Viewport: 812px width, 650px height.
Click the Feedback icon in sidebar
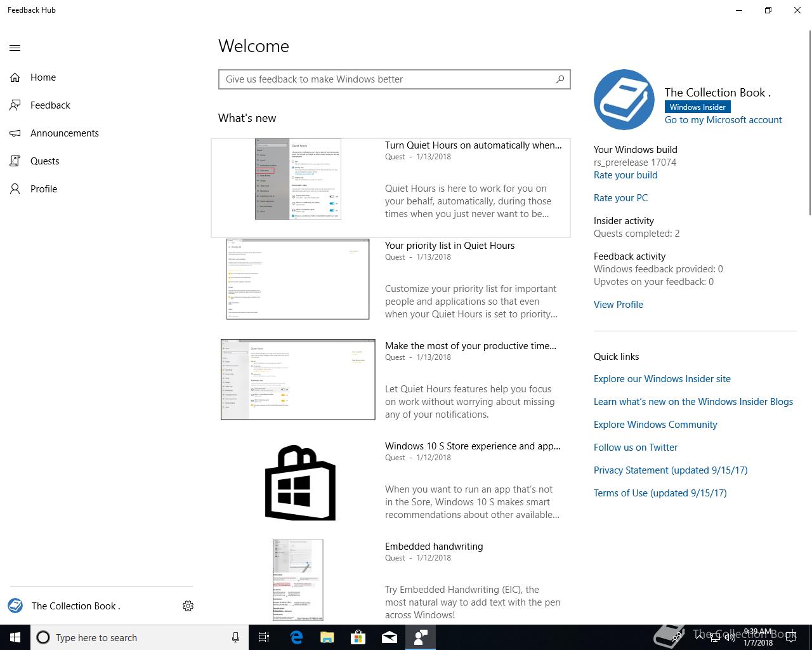point(15,105)
